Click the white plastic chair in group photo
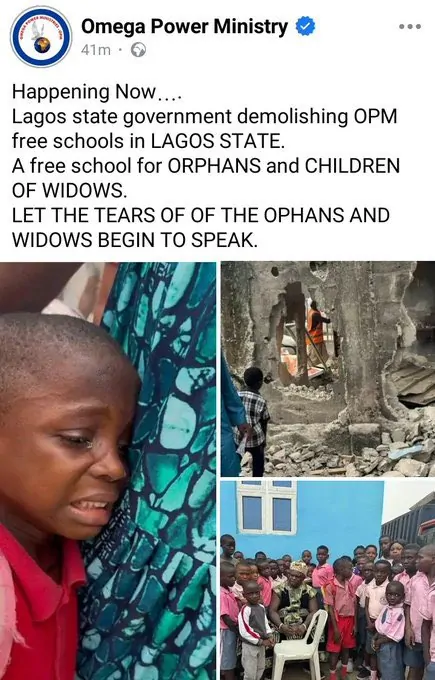The width and height of the screenshot is (435, 680). pos(300,640)
